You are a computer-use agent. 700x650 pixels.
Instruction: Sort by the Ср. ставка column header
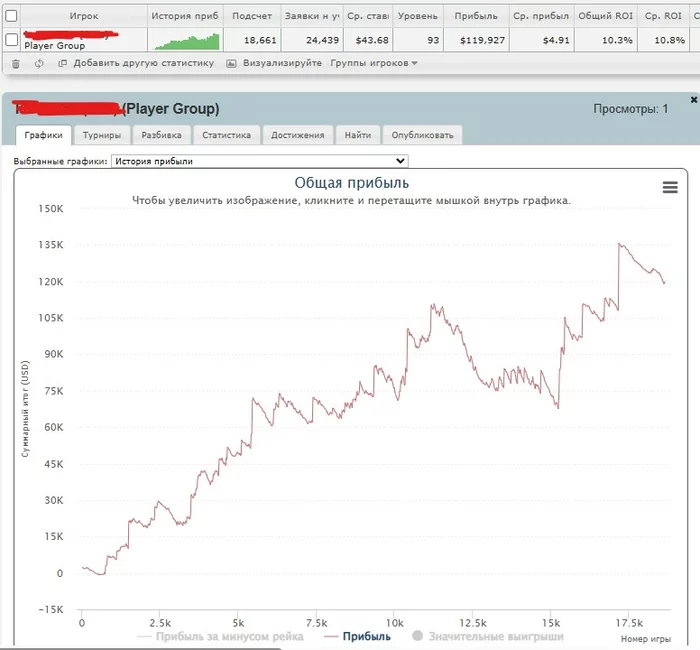point(368,16)
